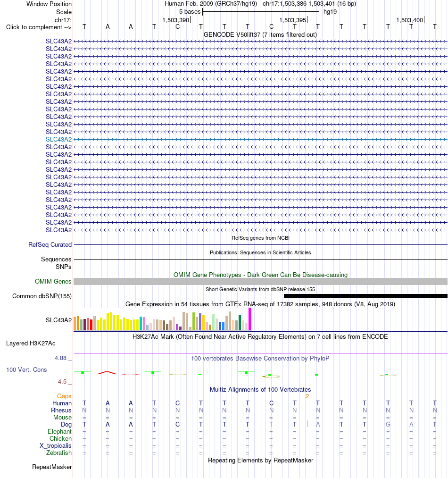Open 'Repeating Elements by RepeatMasker' track title
Image resolution: width=448 pixels, height=478 pixels.
[x=260, y=461]
